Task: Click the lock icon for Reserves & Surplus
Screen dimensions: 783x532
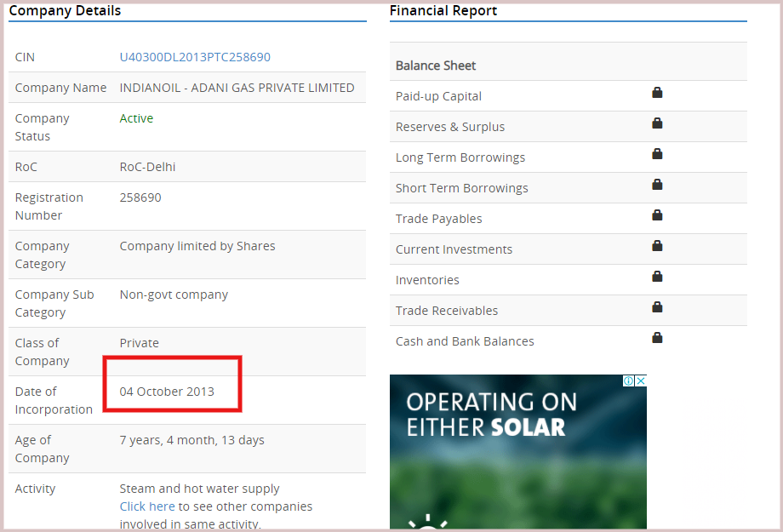Action: [657, 123]
